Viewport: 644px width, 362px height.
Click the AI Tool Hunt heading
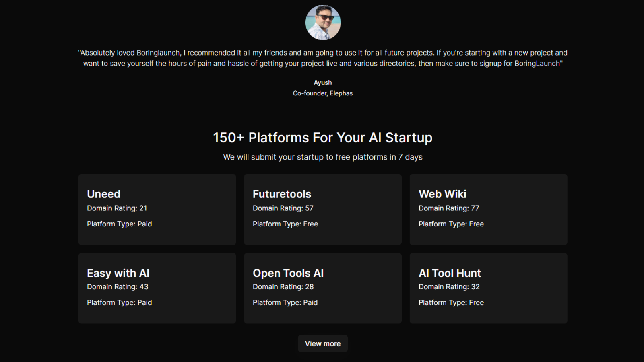tap(450, 273)
